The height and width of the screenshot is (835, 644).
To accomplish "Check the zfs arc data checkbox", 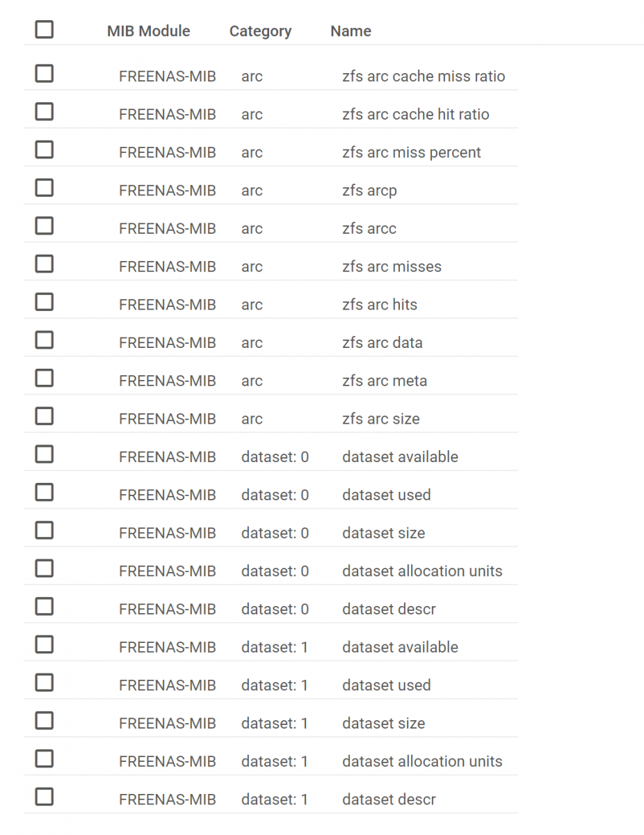I will pyautogui.click(x=45, y=340).
